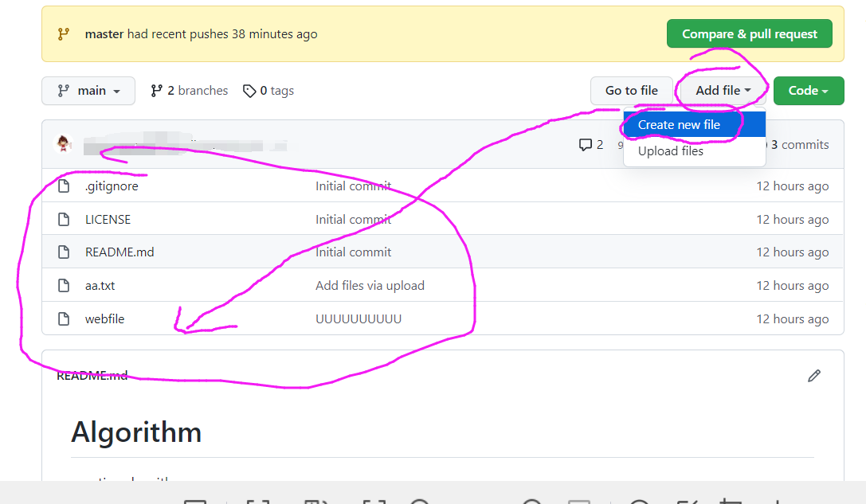Viewport: 866px width, 504px height.
Task: Click the Go to file button
Action: click(x=631, y=91)
